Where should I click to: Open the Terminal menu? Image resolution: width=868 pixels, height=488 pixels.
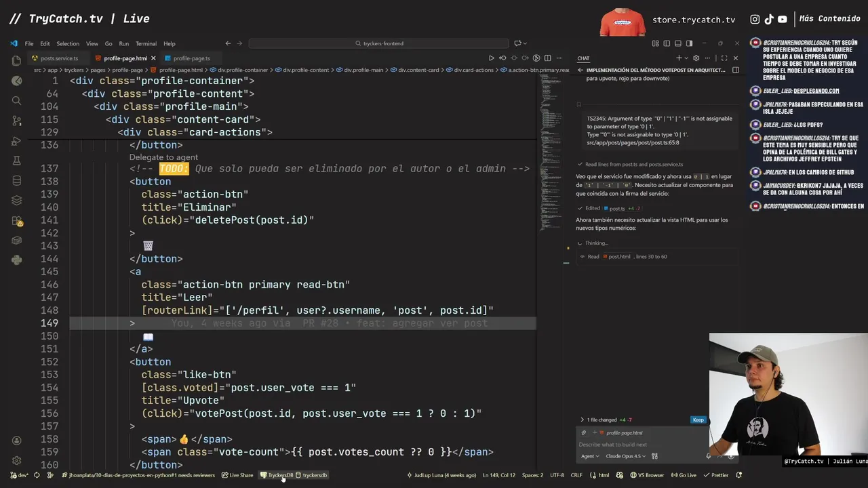146,43
